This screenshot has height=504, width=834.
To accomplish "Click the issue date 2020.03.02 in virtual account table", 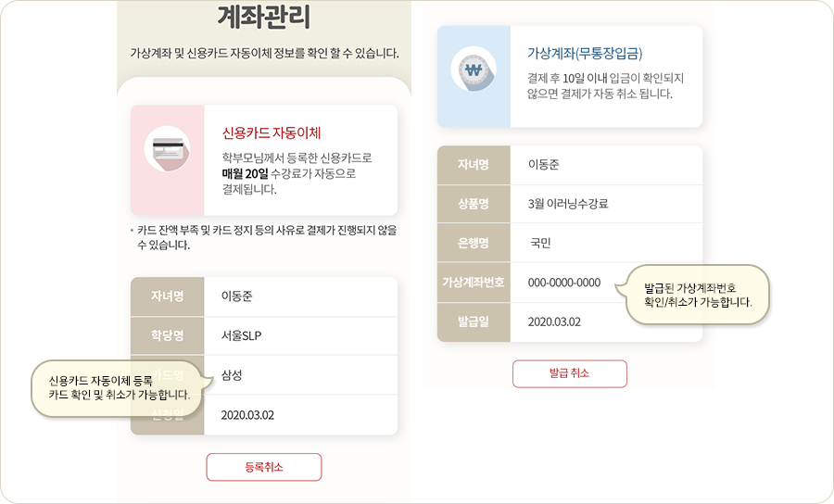I will pos(554,322).
